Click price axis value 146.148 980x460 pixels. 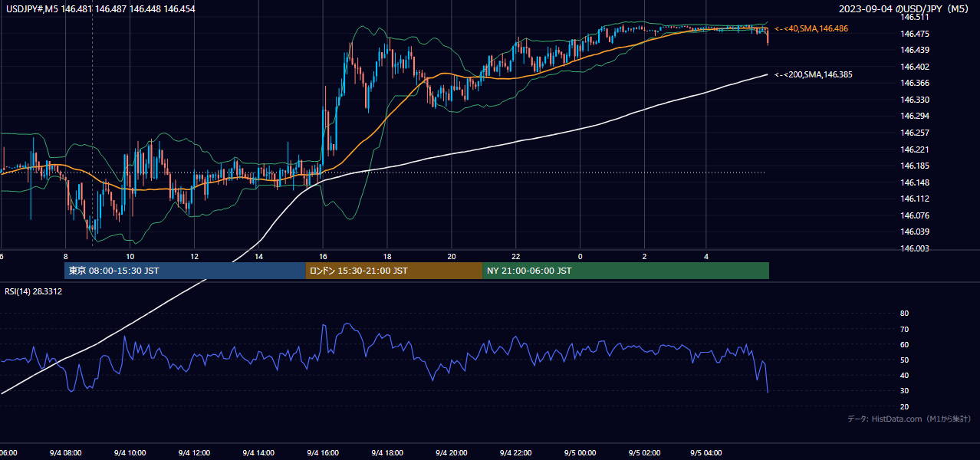pyautogui.click(x=914, y=182)
